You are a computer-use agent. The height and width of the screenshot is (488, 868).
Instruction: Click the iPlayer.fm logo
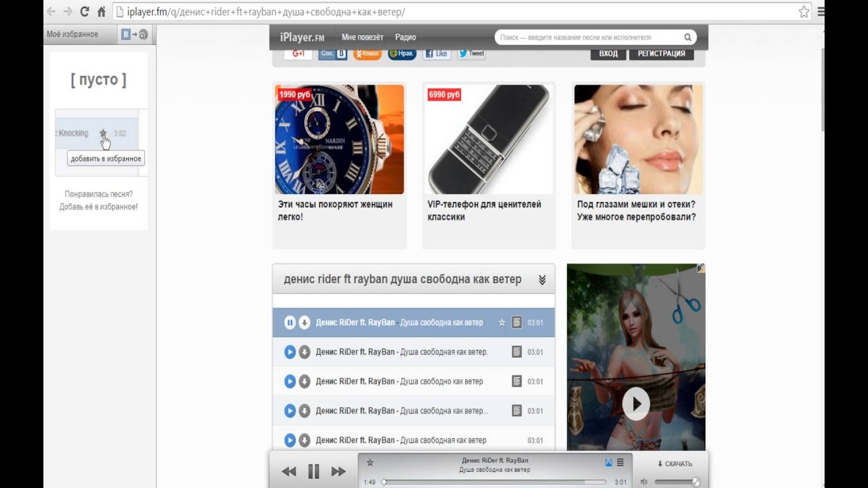(x=302, y=37)
